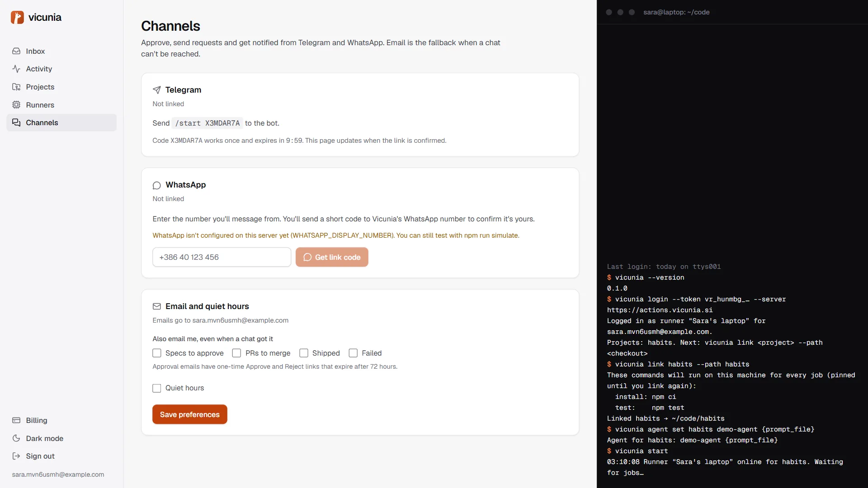The height and width of the screenshot is (488, 868).
Task: Go to Activity in sidebar
Action: (61, 69)
